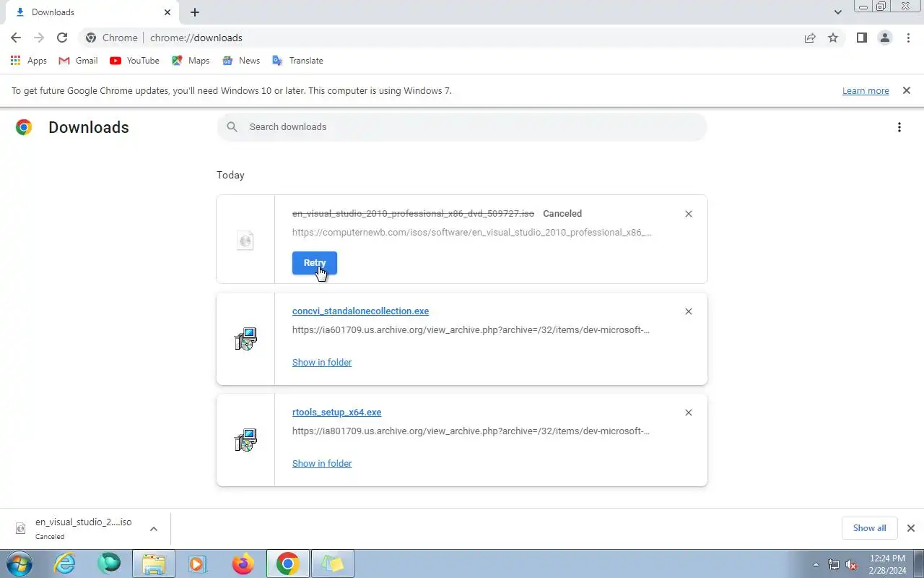Click the Retry button
The image size is (924, 578).
[315, 263]
